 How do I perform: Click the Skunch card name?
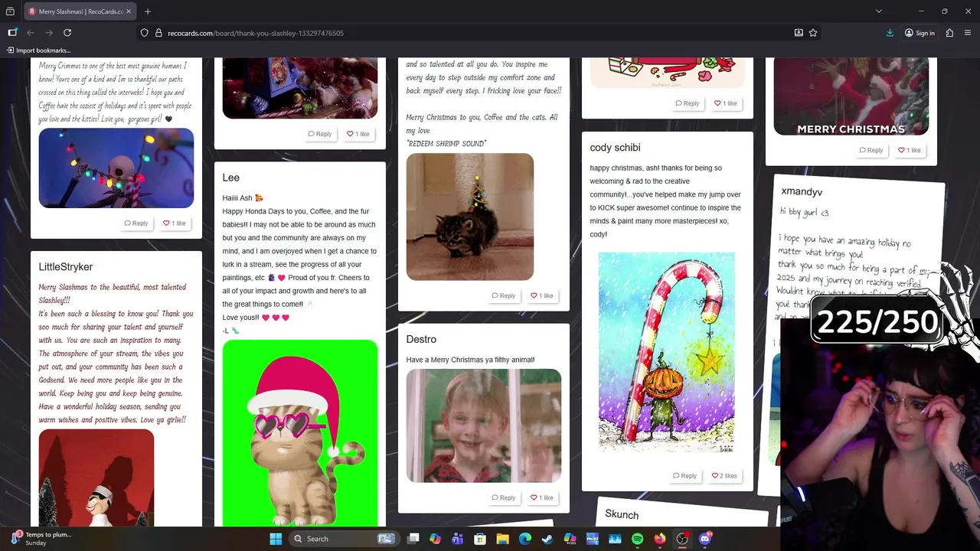click(622, 514)
